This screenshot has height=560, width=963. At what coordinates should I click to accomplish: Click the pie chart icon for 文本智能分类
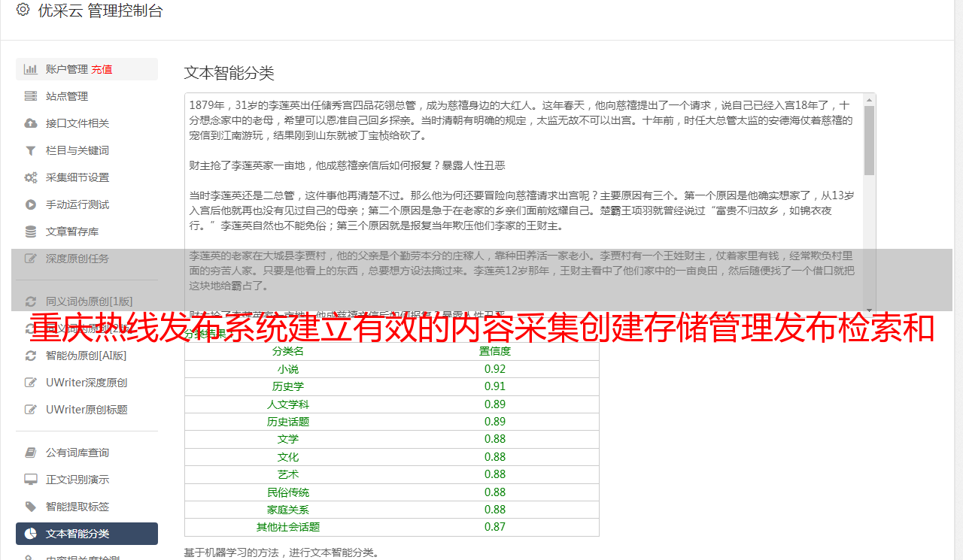pyautogui.click(x=31, y=534)
